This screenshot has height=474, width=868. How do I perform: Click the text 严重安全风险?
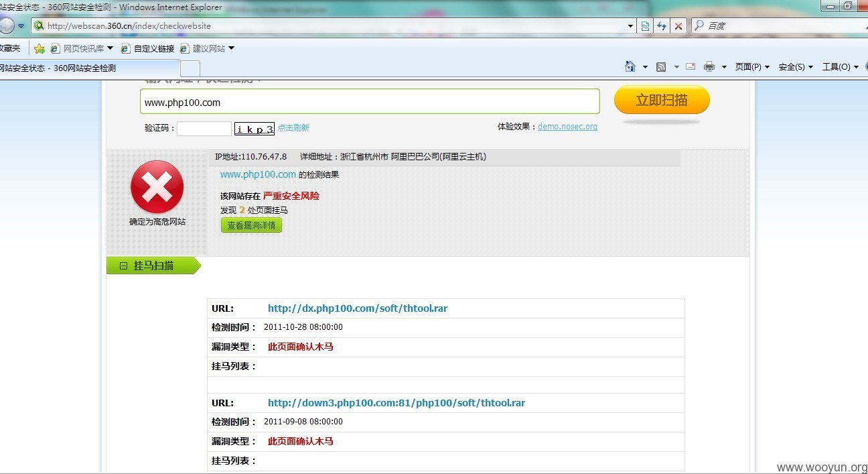point(291,196)
